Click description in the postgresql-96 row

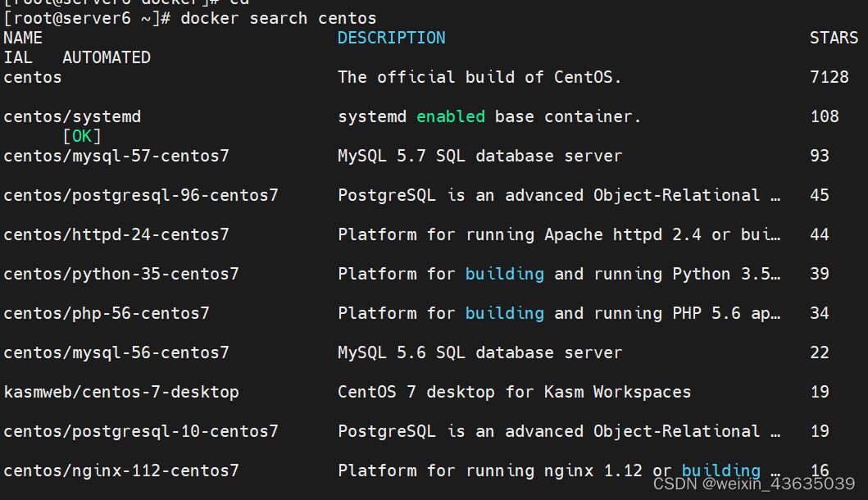559,195
